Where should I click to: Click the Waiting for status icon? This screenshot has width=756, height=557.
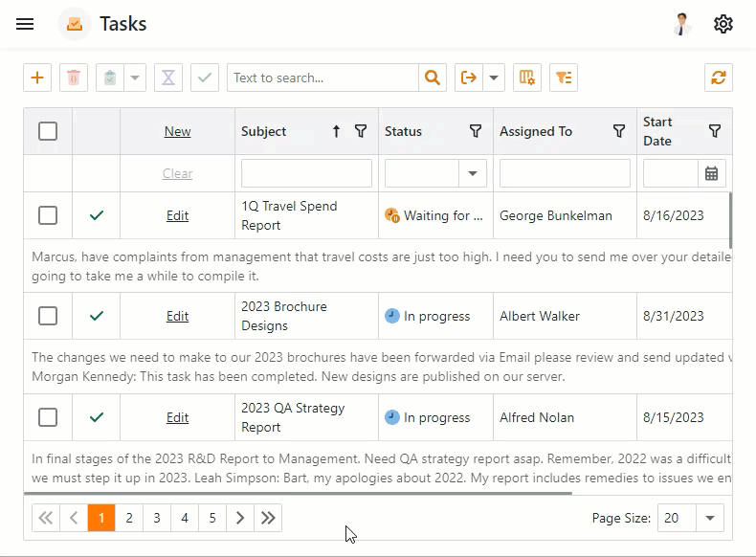(392, 215)
